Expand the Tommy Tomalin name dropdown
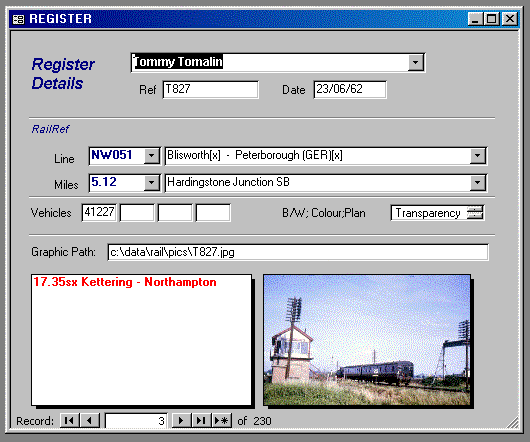The height and width of the screenshot is (442, 530). point(415,63)
